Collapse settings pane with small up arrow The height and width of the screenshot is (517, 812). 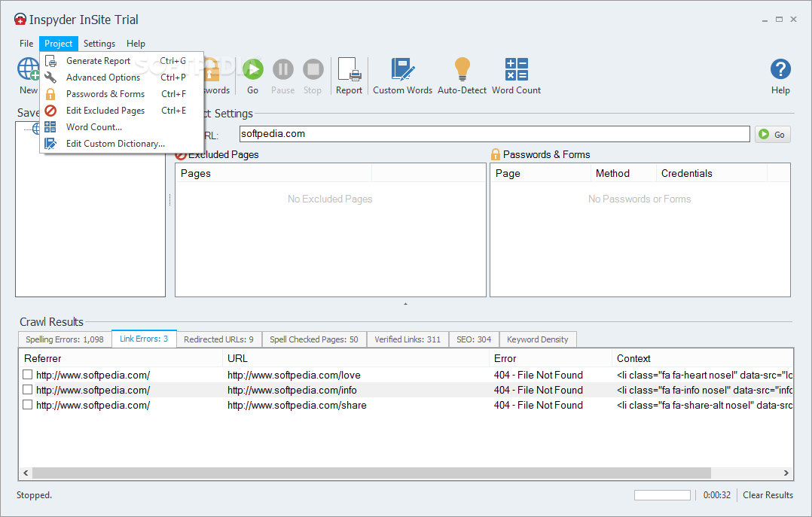click(405, 304)
